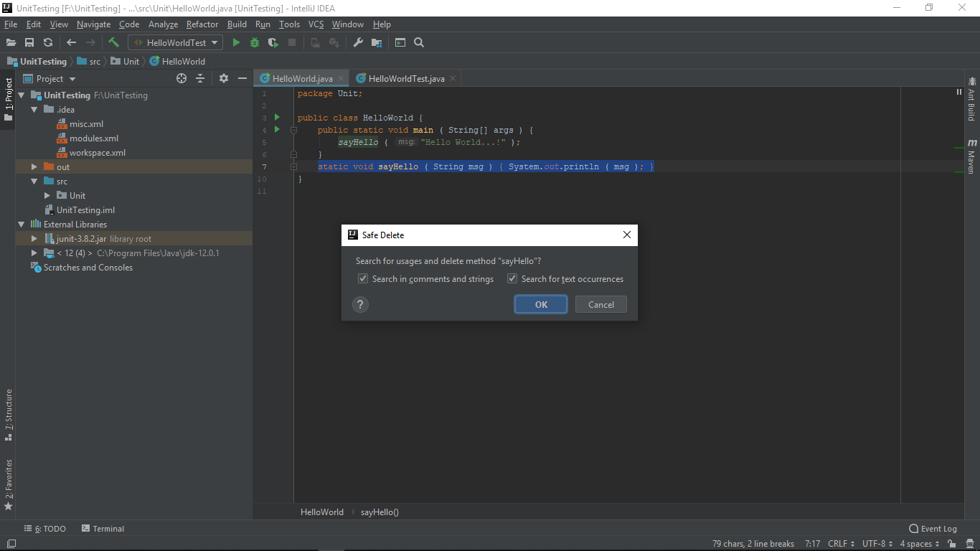Click the green Run button in toolbar
The image size is (980, 551).
236,43
